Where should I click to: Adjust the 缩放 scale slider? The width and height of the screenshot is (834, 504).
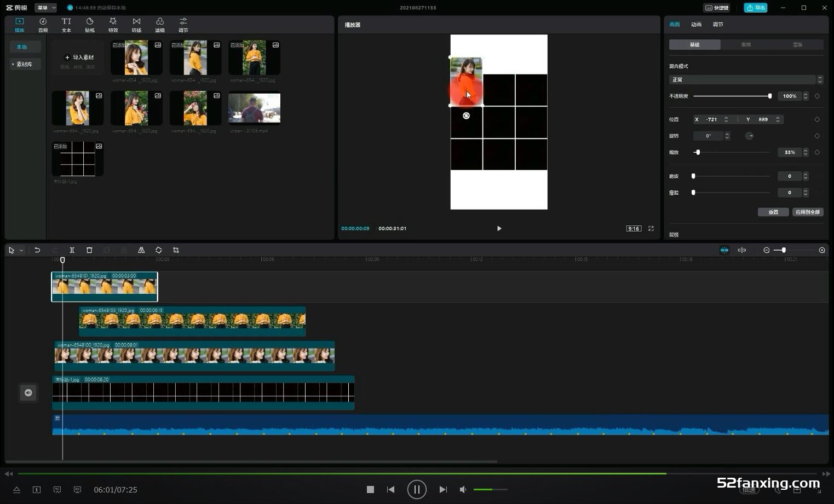732,152
